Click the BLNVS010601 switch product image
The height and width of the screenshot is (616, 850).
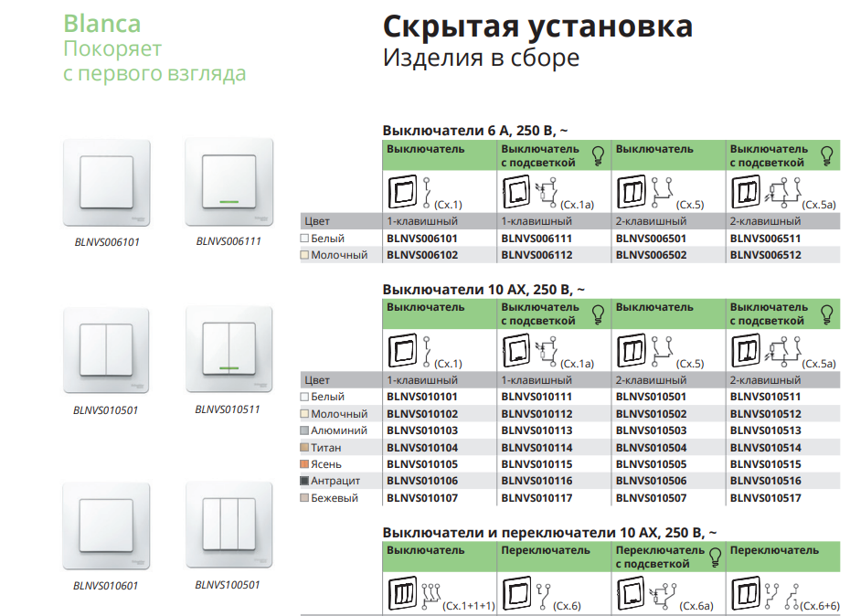tap(106, 526)
